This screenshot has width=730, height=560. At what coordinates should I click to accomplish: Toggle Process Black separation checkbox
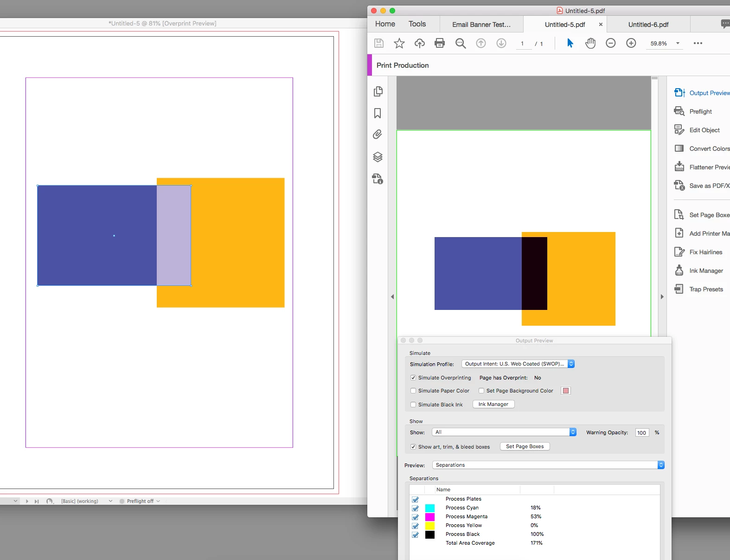point(415,534)
